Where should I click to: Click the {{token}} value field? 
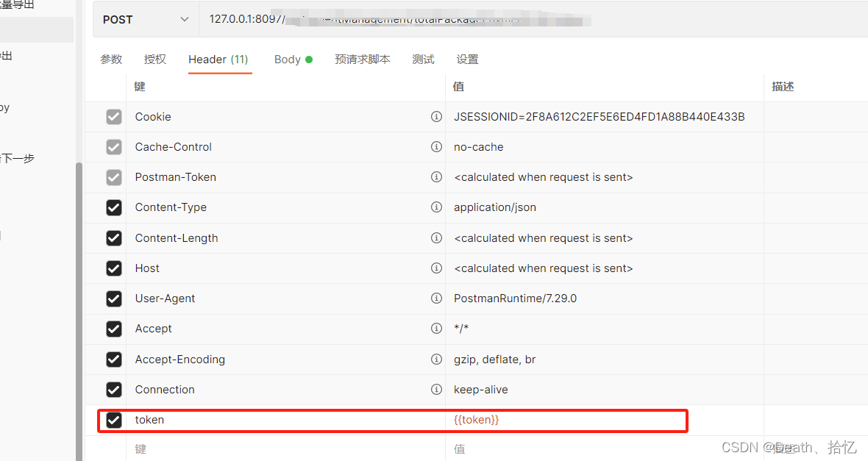coord(515,420)
